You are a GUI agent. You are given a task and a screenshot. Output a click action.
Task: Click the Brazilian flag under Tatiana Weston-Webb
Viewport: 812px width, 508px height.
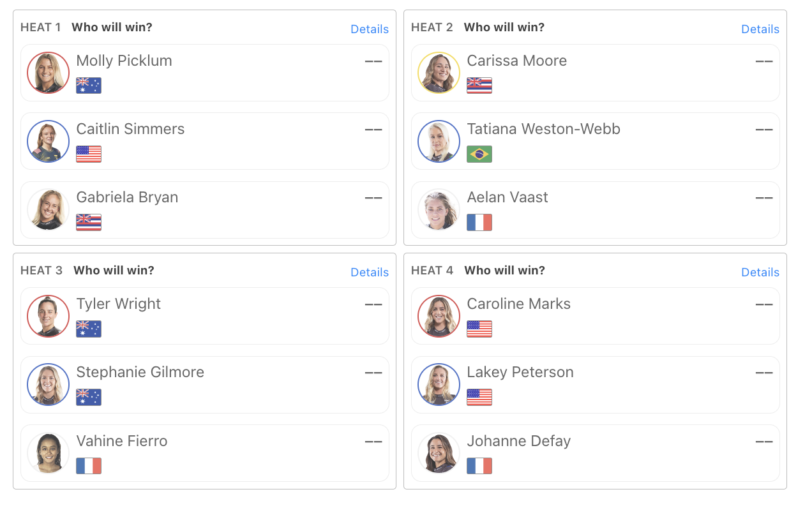click(x=479, y=154)
